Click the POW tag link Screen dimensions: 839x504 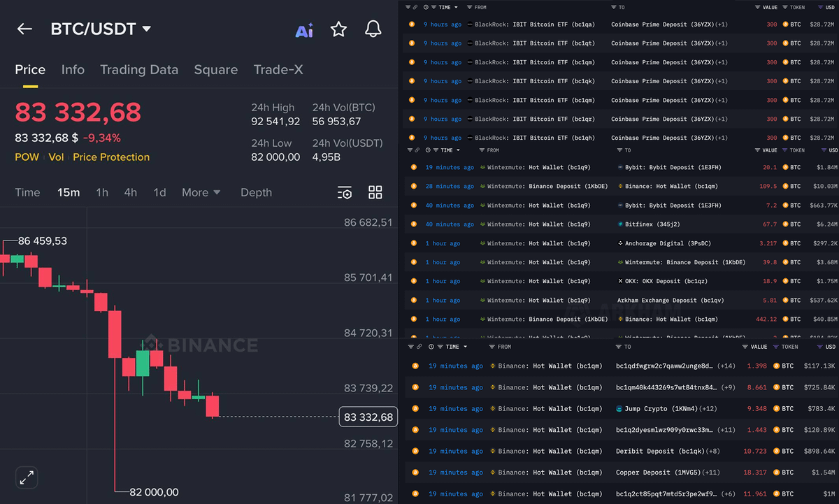coord(27,157)
